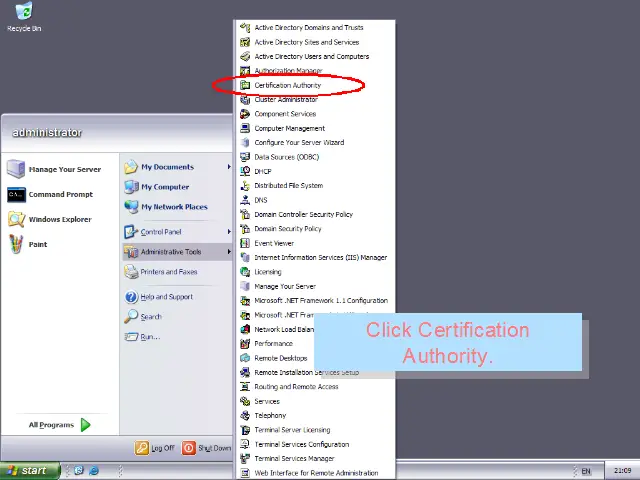Open the Run dialog entry
The width and height of the screenshot is (640, 480).
(177, 337)
